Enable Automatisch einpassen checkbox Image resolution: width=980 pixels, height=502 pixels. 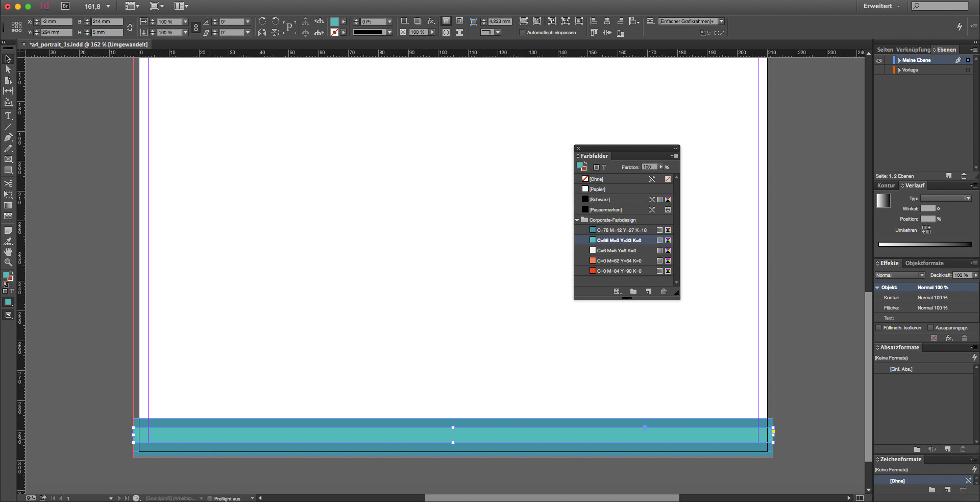pyautogui.click(x=522, y=33)
